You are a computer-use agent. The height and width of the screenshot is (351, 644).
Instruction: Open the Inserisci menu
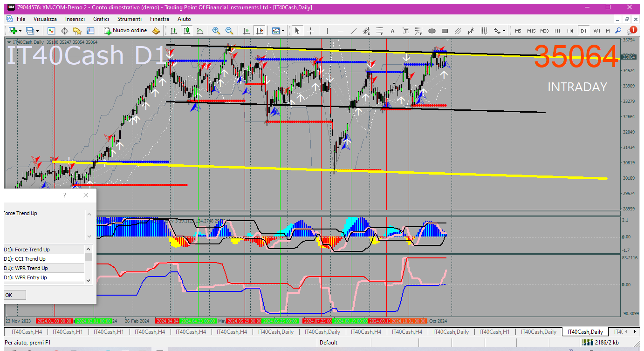click(x=75, y=19)
